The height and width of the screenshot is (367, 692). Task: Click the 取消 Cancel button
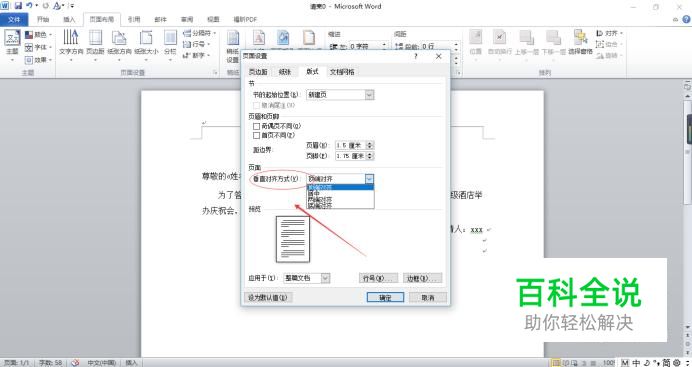click(x=428, y=297)
